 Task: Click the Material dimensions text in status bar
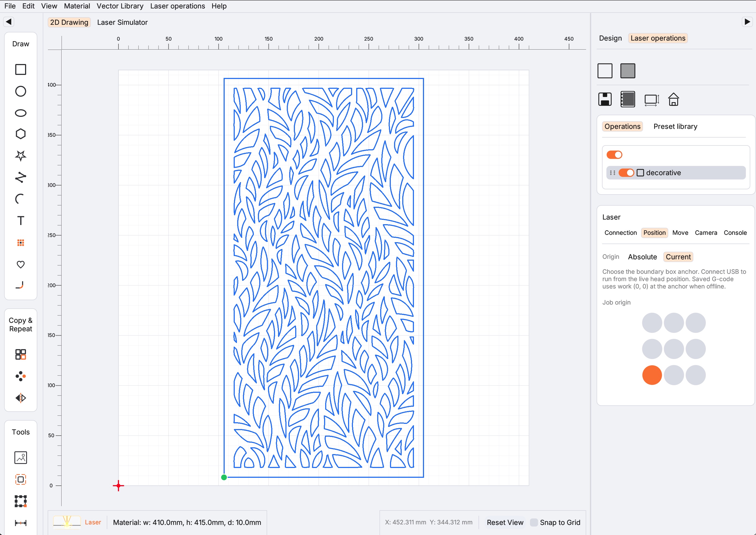pyautogui.click(x=187, y=522)
